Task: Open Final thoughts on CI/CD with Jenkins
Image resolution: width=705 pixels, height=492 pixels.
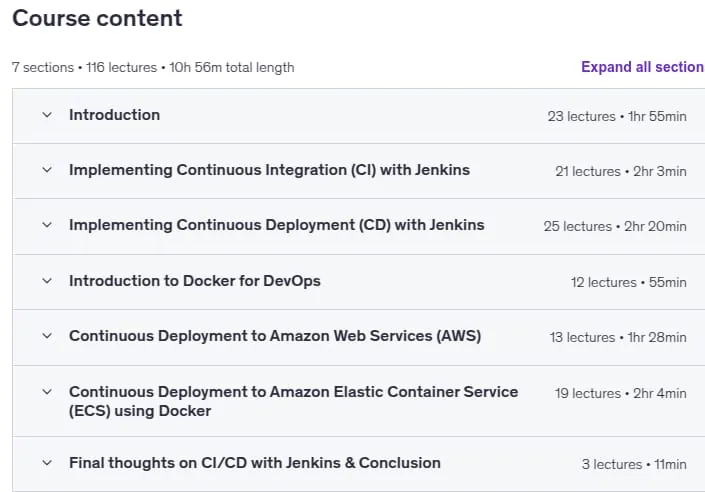Action: (254, 463)
